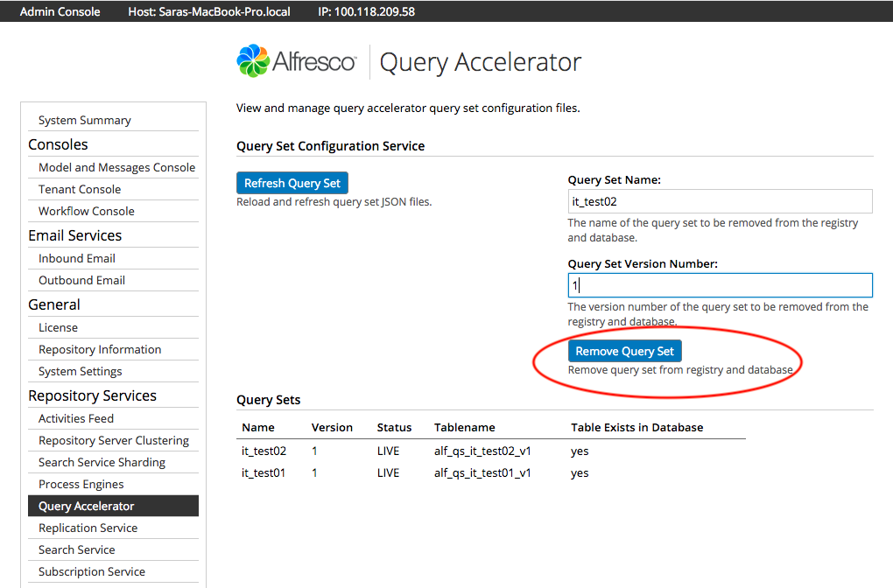This screenshot has height=588, width=893.
Task: View Repository Information
Action: 98,349
